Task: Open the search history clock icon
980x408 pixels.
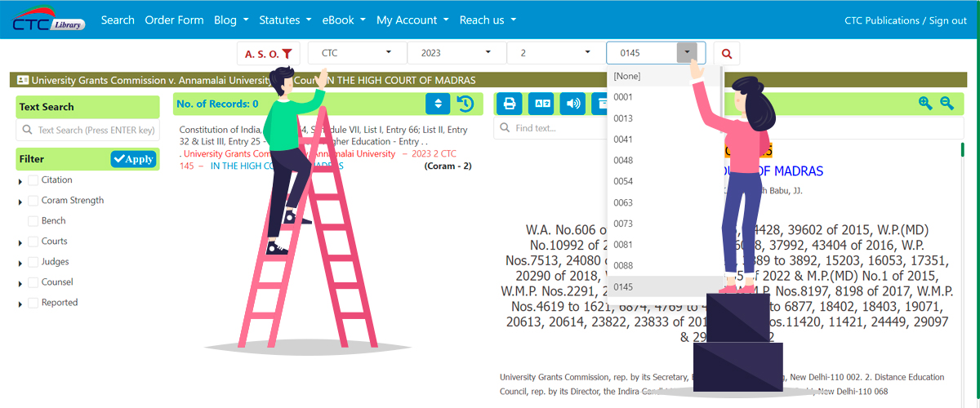Action: pos(465,104)
